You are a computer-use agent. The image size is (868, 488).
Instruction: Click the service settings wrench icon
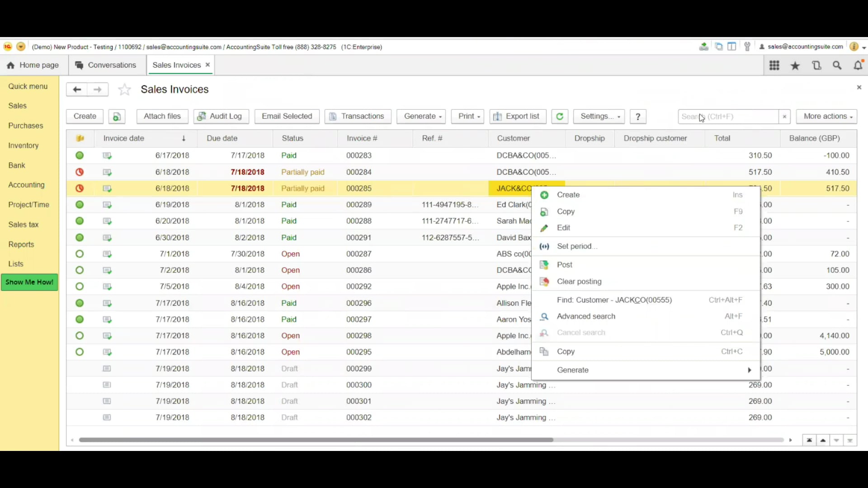(747, 47)
